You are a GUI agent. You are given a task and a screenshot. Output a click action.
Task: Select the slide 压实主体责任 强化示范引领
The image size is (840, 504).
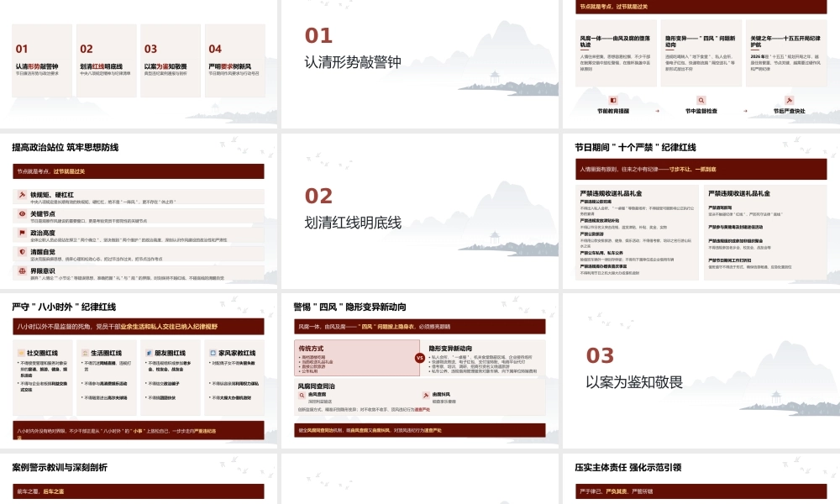point(701,479)
